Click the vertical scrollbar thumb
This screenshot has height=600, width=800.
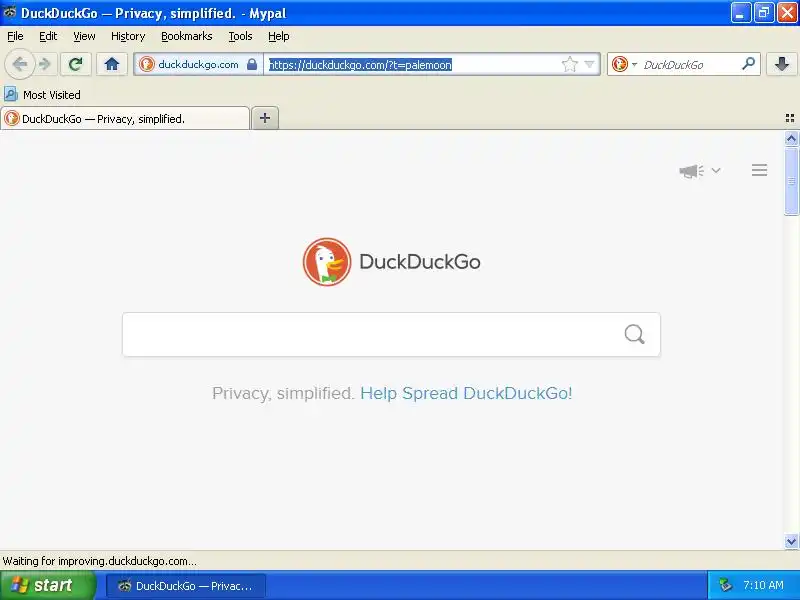tap(791, 182)
